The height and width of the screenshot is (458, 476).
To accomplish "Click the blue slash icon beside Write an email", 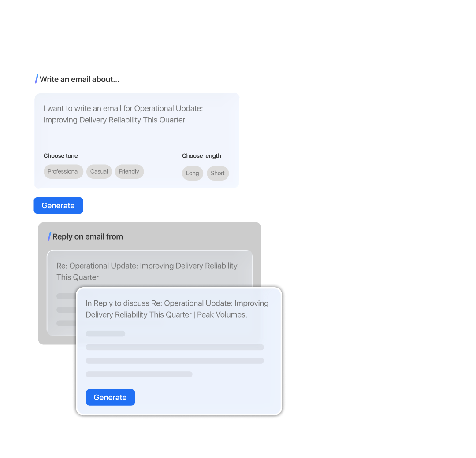I will (x=37, y=79).
